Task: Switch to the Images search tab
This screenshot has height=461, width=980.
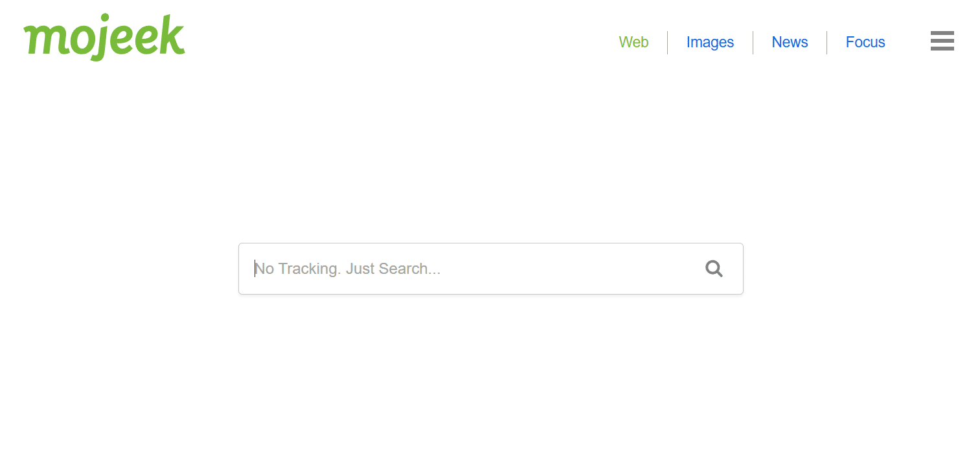Action: tap(710, 42)
